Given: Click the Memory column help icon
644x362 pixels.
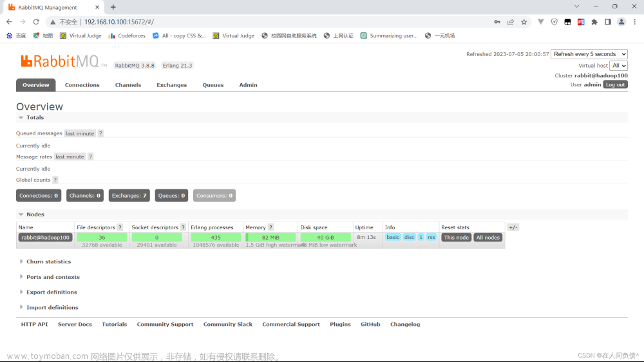Looking at the screenshot, I should pyautogui.click(x=270, y=227).
